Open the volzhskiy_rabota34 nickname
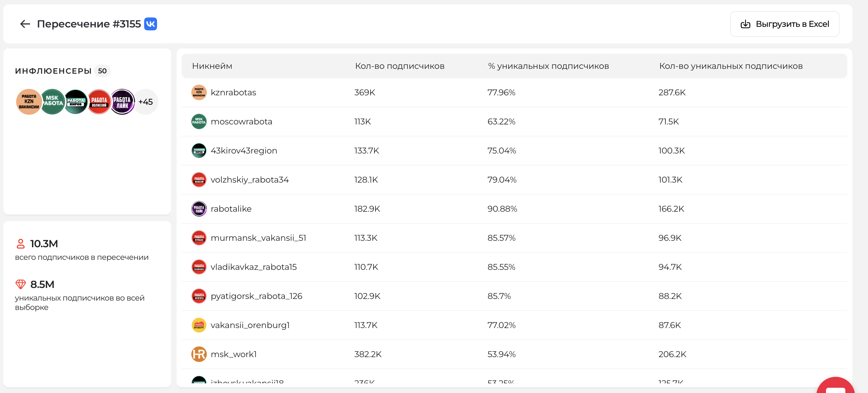The width and height of the screenshot is (868, 393). [x=250, y=180]
